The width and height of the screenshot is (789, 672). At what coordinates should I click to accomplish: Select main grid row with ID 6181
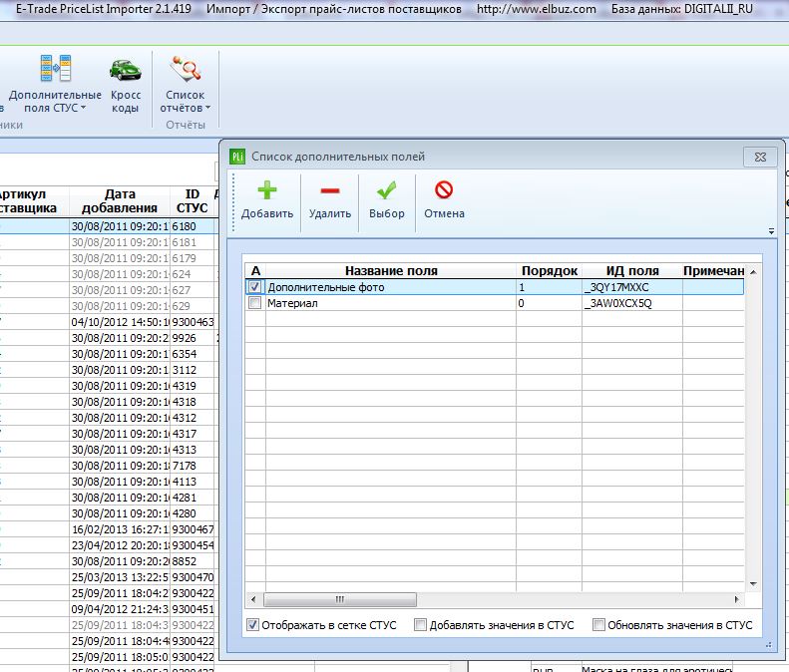pyautogui.click(x=109, y=242)
